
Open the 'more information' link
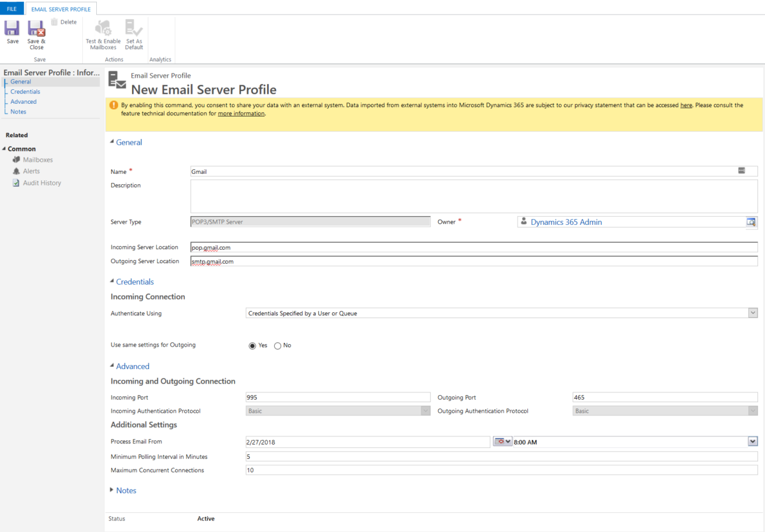coord(241,113)
